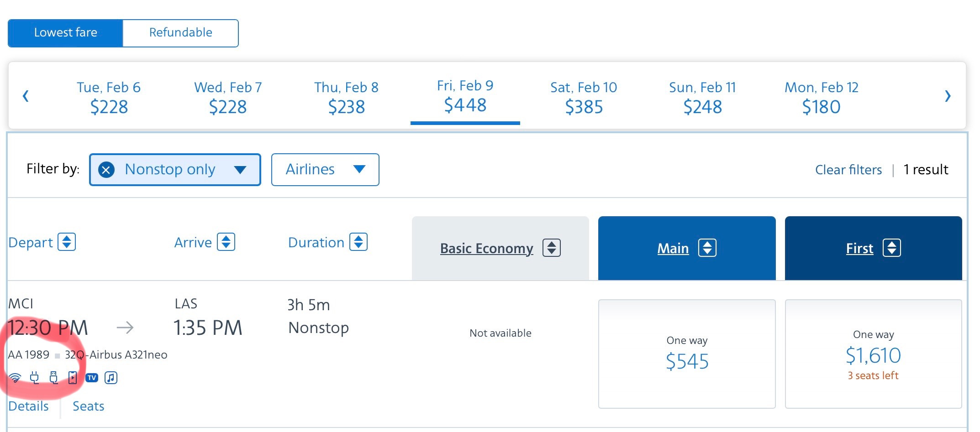Click Clear filters link

click(x=848, y=170)
